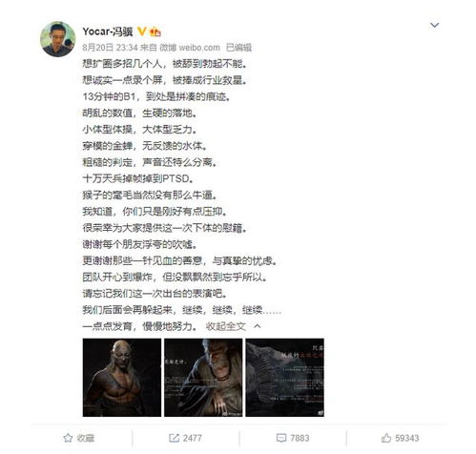Open the third image with wing artwork
Screen dimensions: 476x454
coord(285,378)
